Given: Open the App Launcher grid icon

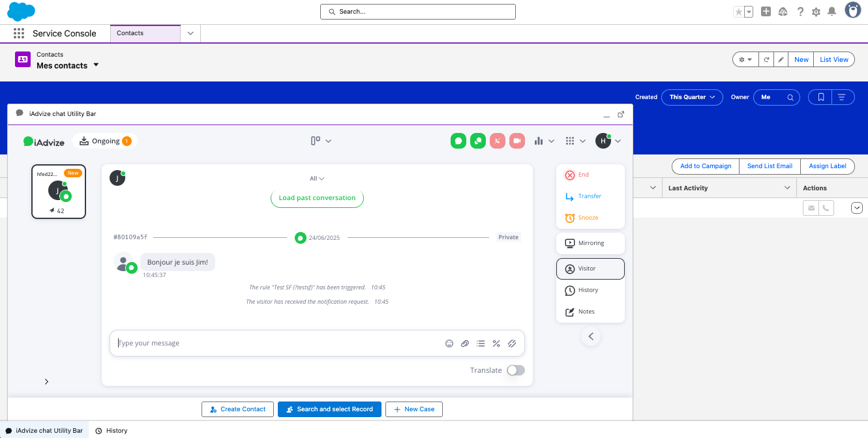Looking at the screenshot, I should coord(19,33).
